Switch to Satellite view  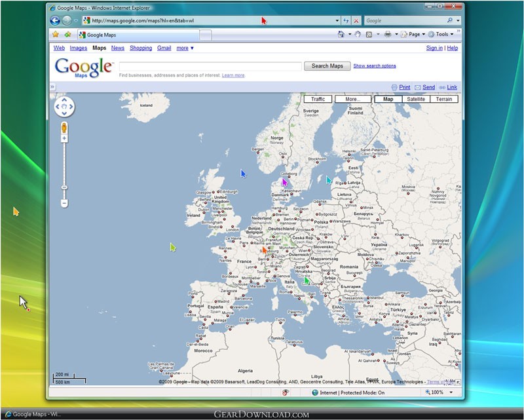tap(416, 99)
